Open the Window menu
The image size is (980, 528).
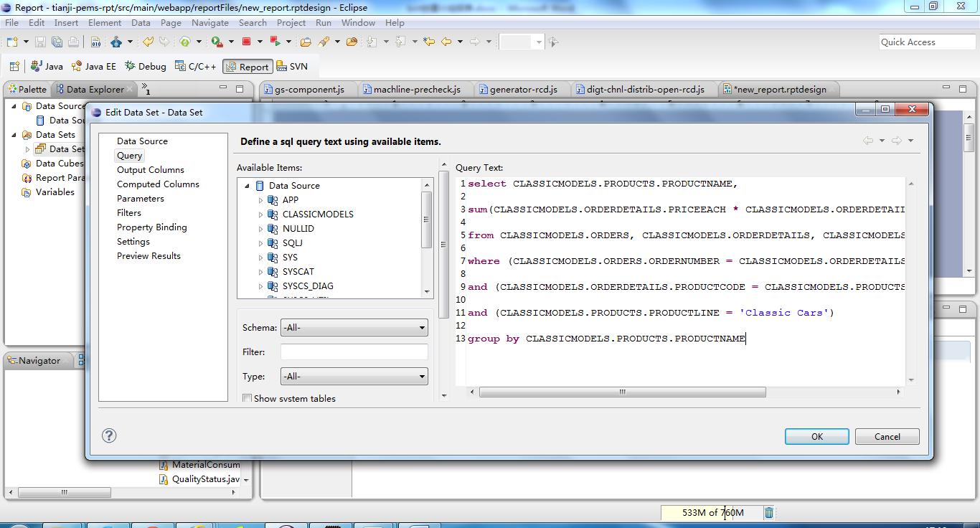point(359,22)
